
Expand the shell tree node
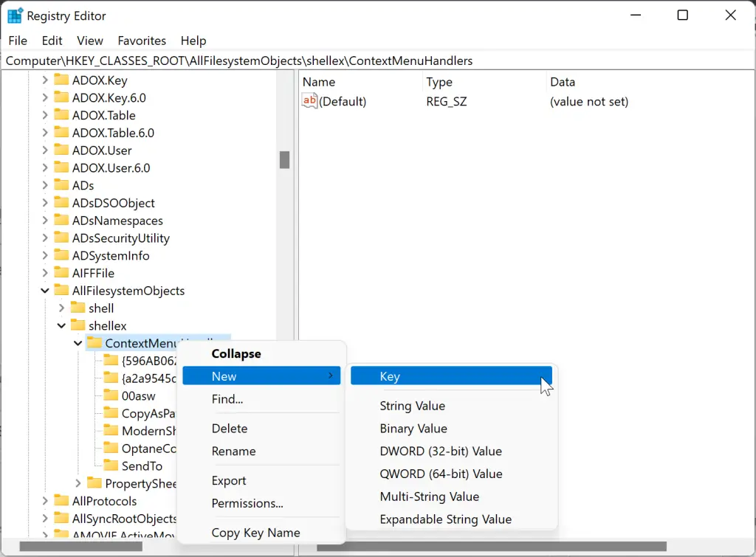61,308
